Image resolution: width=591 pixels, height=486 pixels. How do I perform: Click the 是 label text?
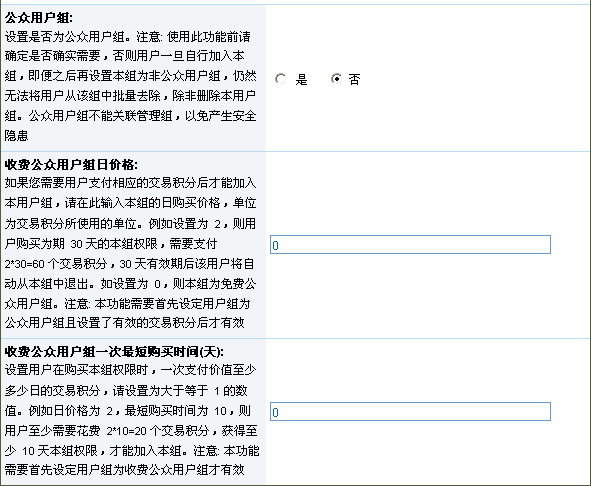(x=301, y=79)
